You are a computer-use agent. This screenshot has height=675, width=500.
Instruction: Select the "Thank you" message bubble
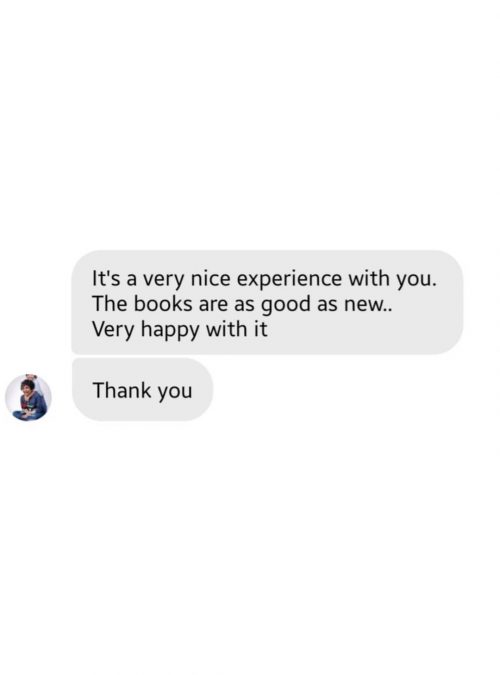point(142,390)
